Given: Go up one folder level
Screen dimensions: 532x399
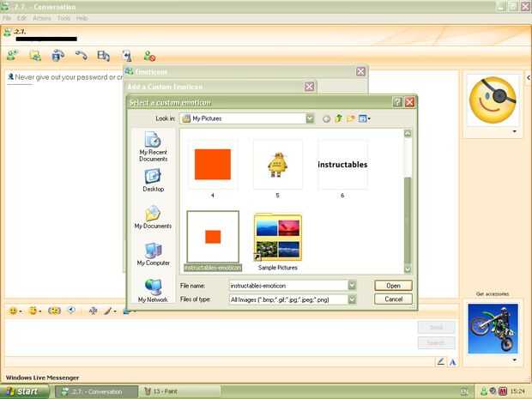Looking at the screenshot, I should pyautogui.click(x=338, y=118).
